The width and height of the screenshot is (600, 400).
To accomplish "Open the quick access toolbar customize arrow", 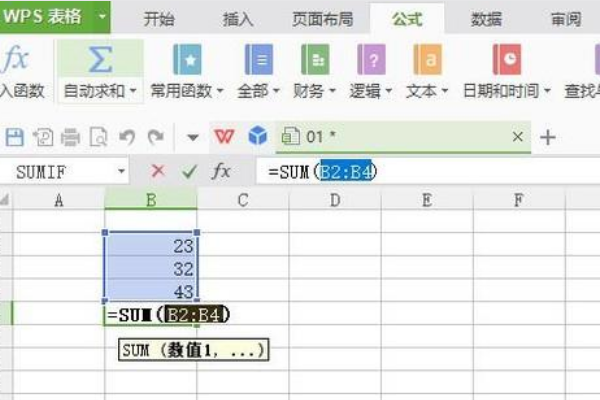I will point(192,137).
